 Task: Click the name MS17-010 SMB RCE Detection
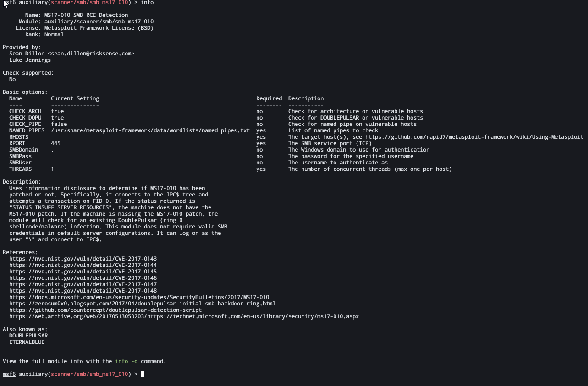(x=86, y=15)
